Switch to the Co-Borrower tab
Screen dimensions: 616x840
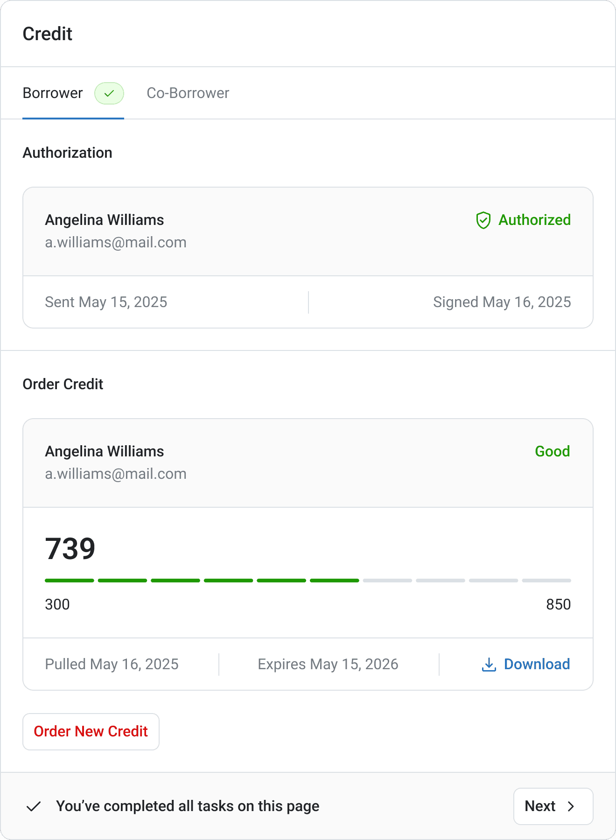188,93
